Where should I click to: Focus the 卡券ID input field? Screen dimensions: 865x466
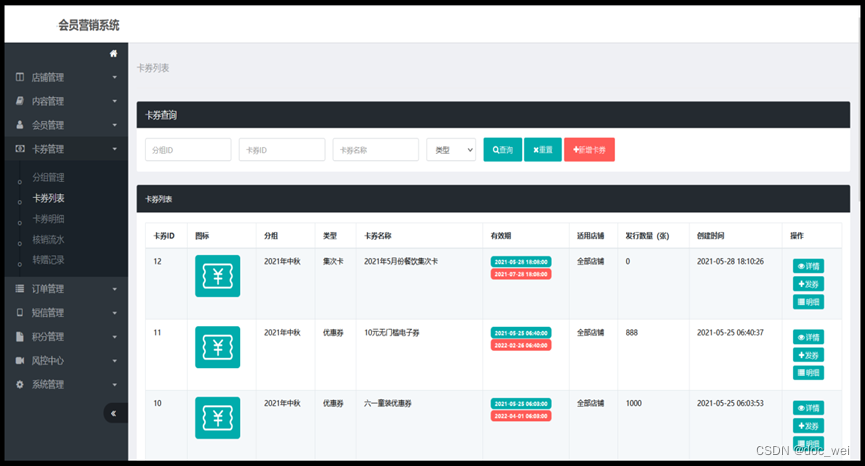(x=282, y=149)
